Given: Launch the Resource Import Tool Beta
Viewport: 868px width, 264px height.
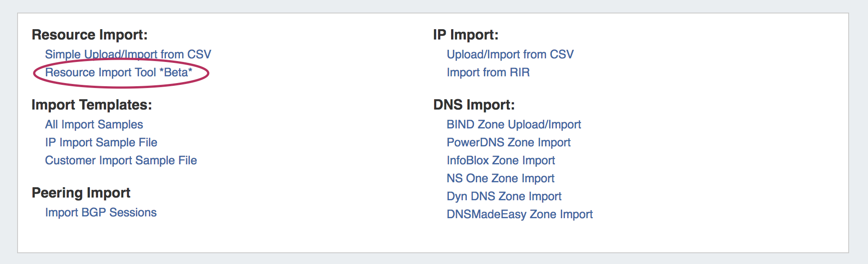Looking at the screenshot, I should coord(118,72).
